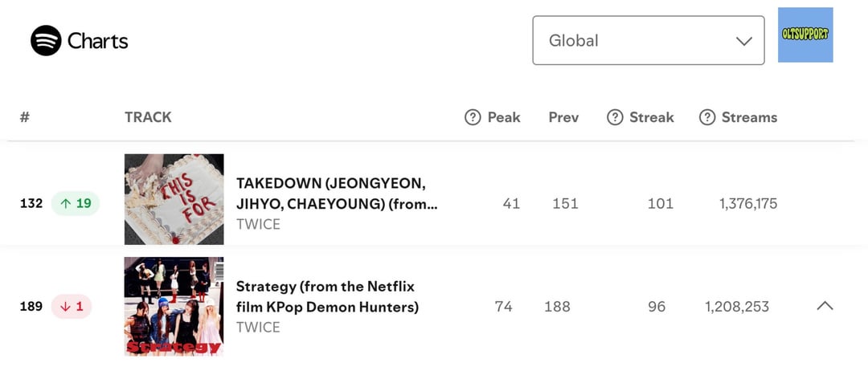Screen dimensions: 868x383
Task: Open Strategy album cover thumbnail
Action: [x=174, y=306]
